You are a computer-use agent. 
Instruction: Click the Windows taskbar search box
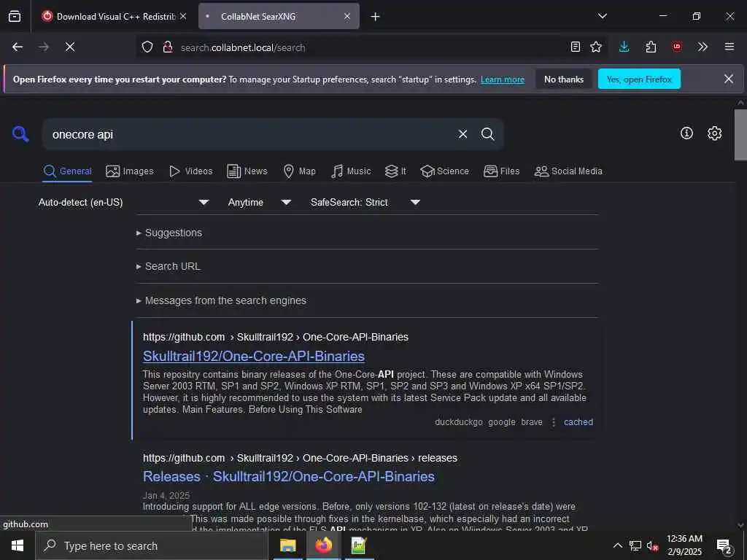152,545
